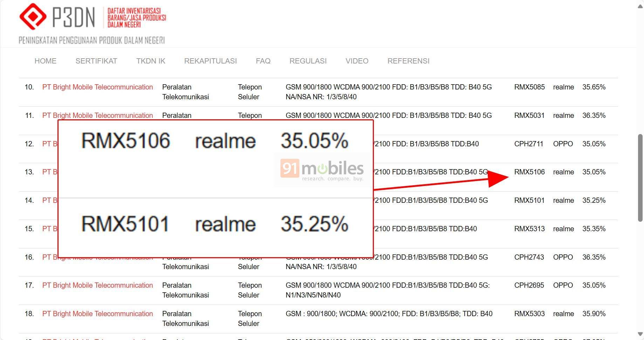Select model number RMX5101 in the table row
Screen dimensions: 644x340
pyautogui.click(x=529, y=200)
